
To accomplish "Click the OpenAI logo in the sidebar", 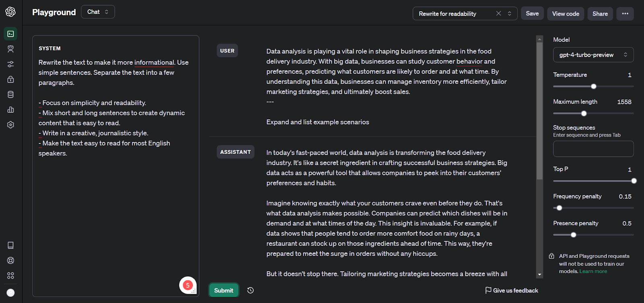I will pos(10,12).
